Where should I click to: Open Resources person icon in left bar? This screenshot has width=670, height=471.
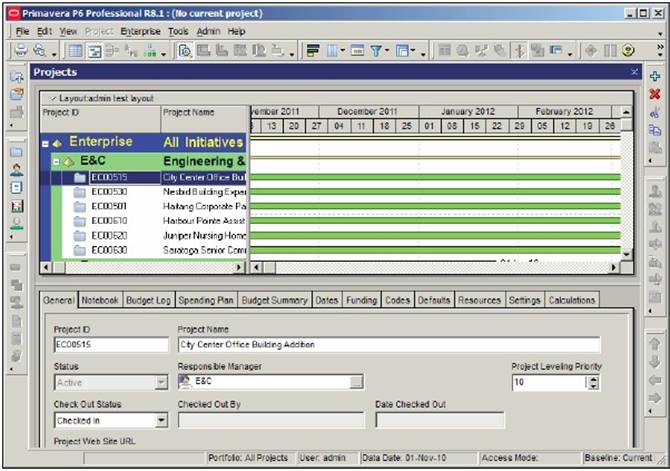16,170
